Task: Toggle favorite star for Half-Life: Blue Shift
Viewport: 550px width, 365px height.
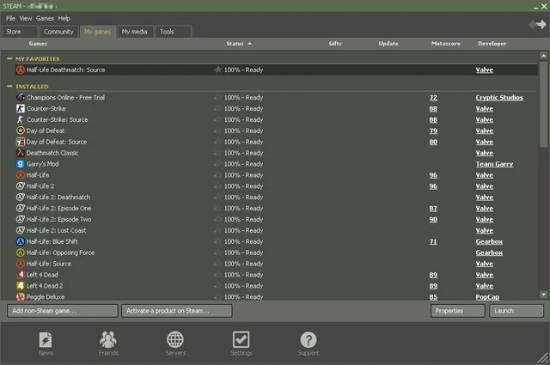Action: tap(217, 242)
